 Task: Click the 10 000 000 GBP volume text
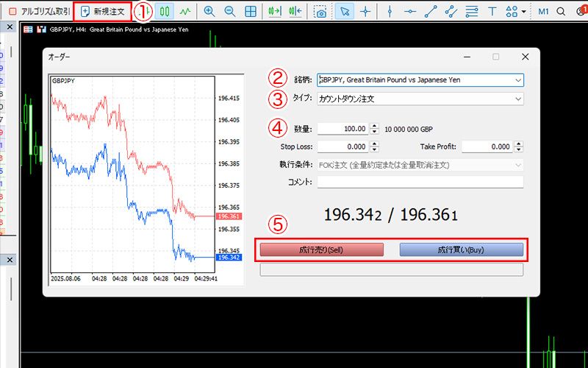coord(409,130)
